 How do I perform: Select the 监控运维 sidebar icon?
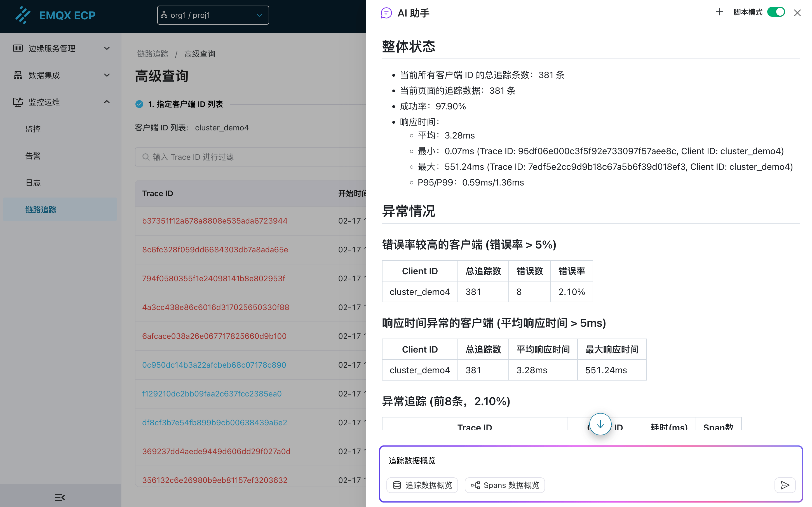17,102
